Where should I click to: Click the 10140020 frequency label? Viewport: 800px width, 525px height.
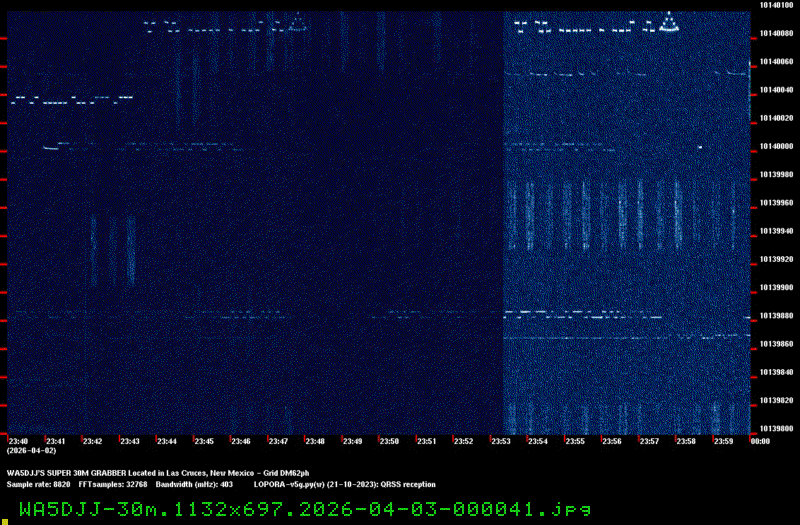click(x=776, y=118)
